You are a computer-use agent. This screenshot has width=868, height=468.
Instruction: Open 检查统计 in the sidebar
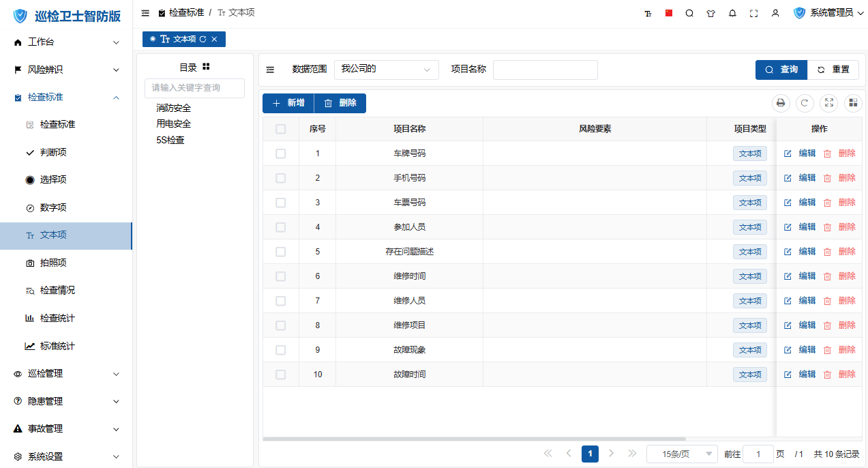pos(66,319)
